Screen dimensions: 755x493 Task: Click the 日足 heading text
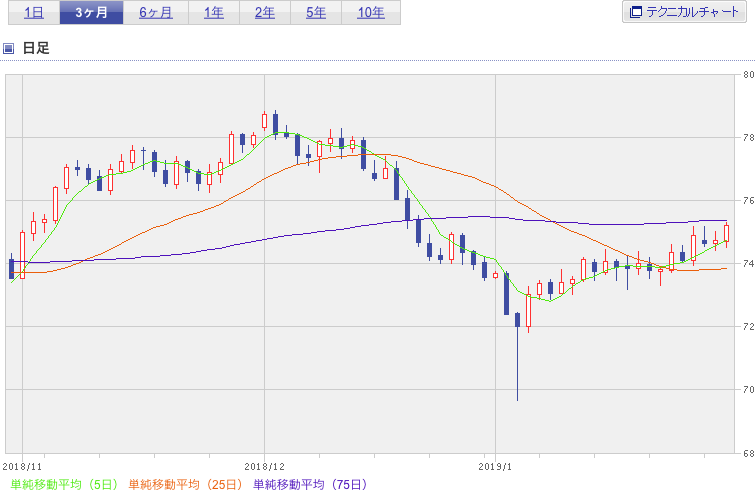[x=36, y=48]
